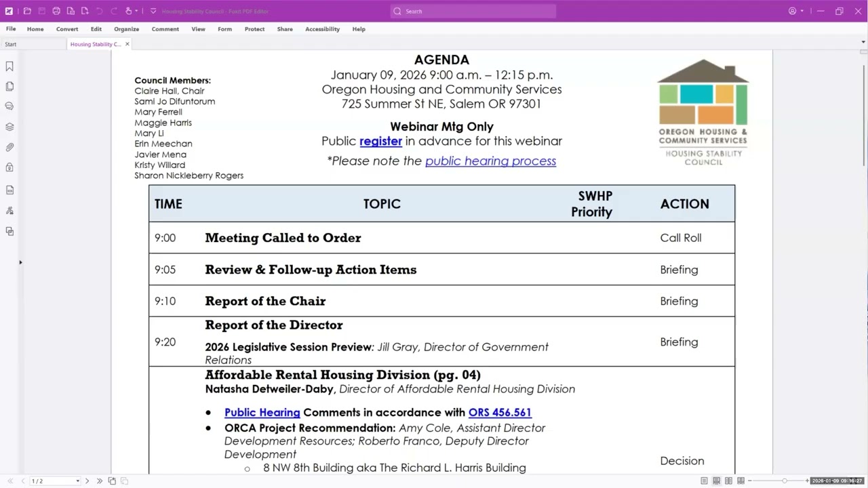Click the Print icon in title bar
Viewport: 868px width, 488px height.
pos(56,11)
